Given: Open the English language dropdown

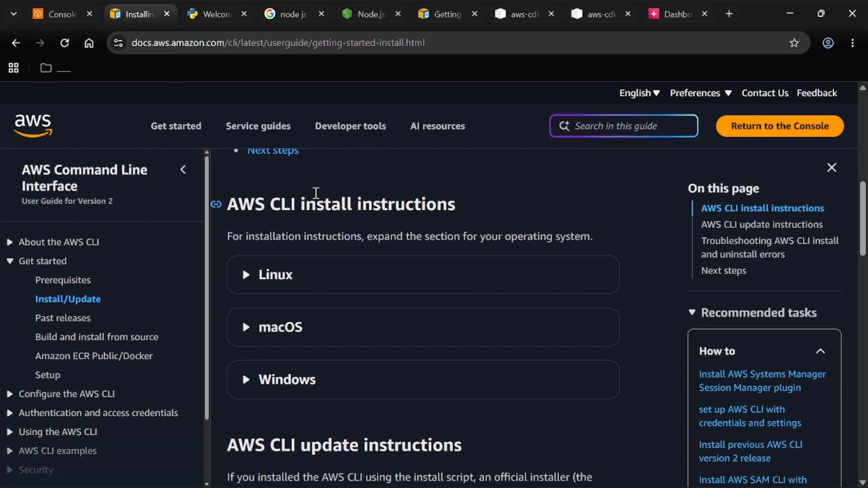Looking at the screenshot, I should [x=639, y=93].
